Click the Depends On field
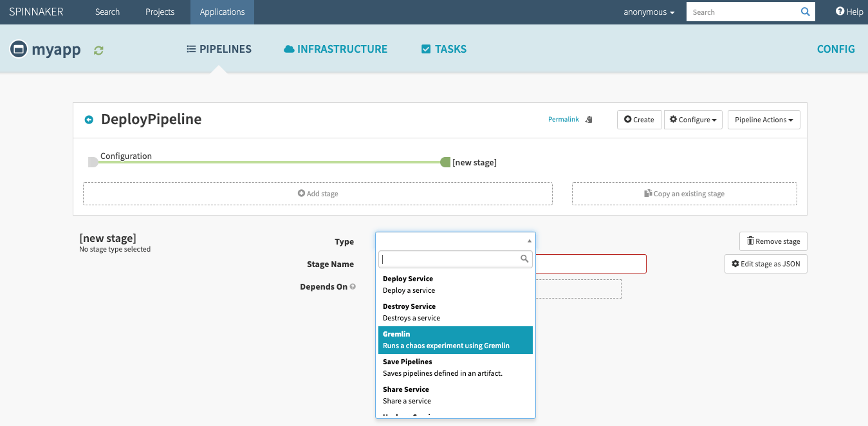This screenshot has width=868, height=426. 578,289
